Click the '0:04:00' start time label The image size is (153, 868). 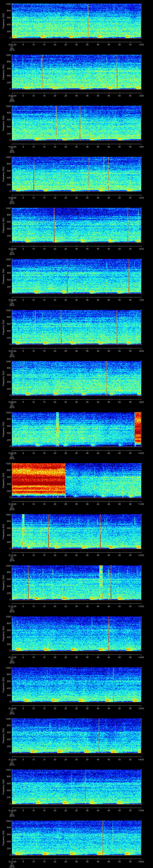(x=12, y=198)
